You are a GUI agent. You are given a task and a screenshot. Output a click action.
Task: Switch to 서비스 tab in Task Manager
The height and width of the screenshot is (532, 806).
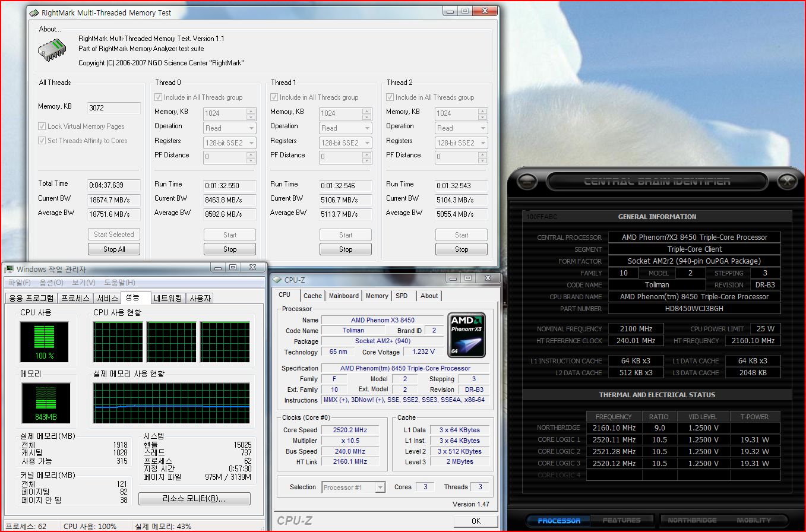(107, 298)
